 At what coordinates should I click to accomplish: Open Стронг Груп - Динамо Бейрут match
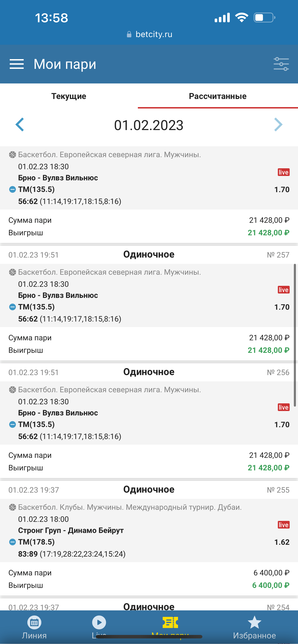pyautogui.click(x=71, y=530)
